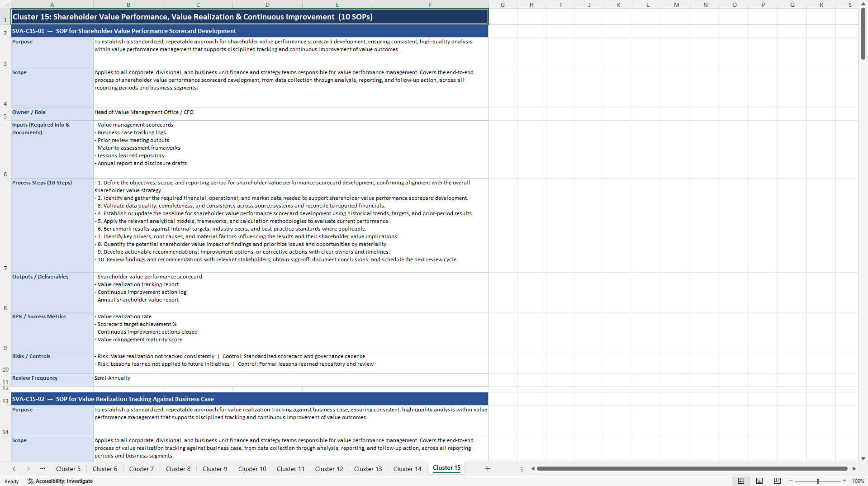Click the horizontal scrollbar thumb
The width and height of the screenshot is (868, 486).
[692, 469]
